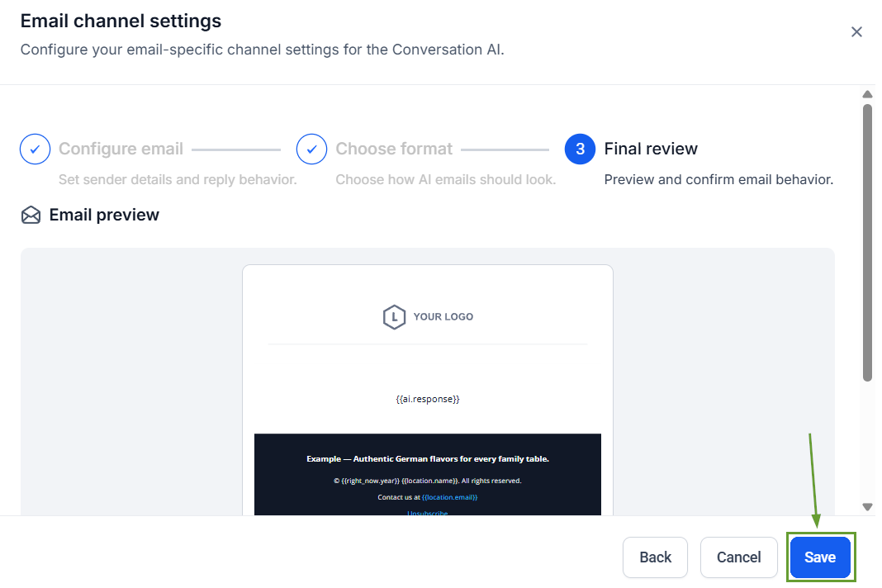Click the step 3 number circle
The height and width of the screenshot is (588, 882).
(581, 149)
